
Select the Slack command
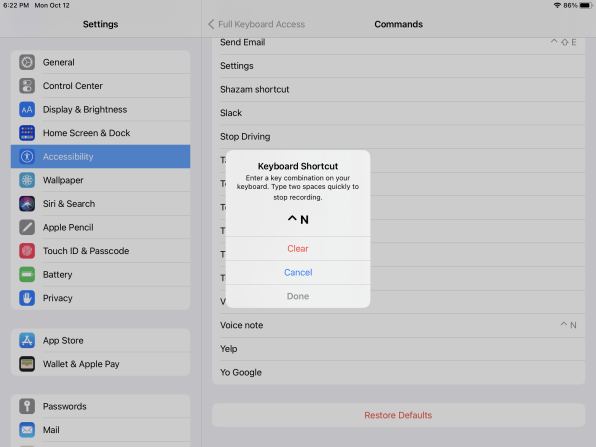(398, 113)
